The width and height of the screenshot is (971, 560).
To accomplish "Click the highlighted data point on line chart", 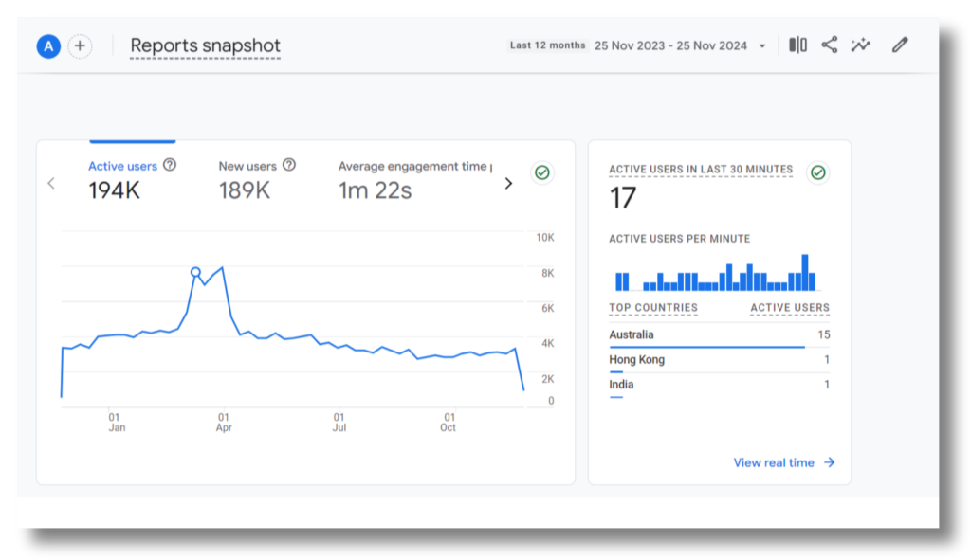I will (x=196, y=272).
